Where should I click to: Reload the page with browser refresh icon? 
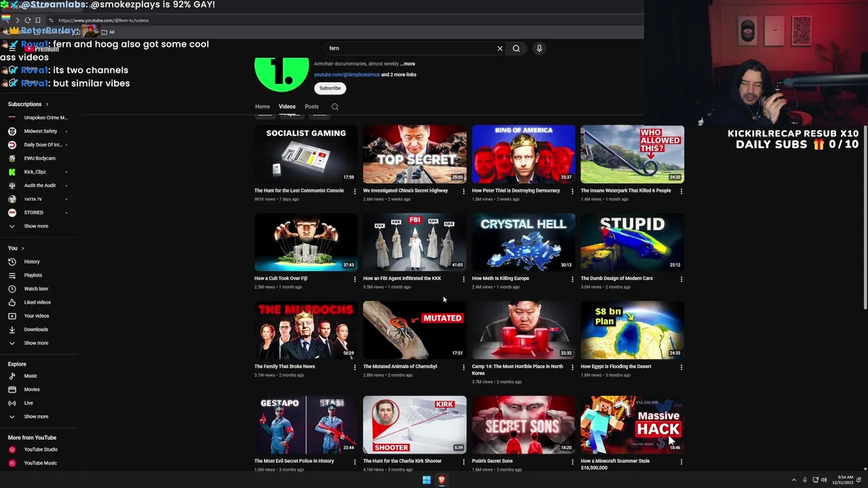click(27, 20)
